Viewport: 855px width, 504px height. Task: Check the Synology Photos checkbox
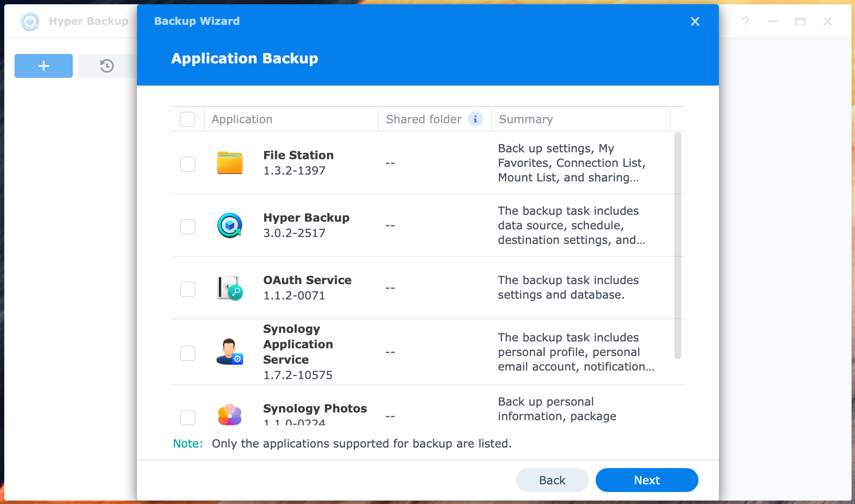[187, 417]
